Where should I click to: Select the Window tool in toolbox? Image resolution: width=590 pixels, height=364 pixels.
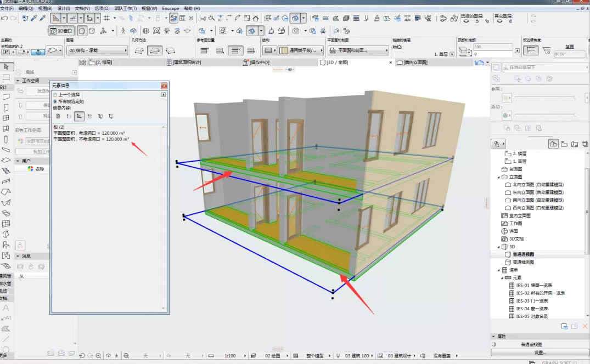click(x=5, y=118)
